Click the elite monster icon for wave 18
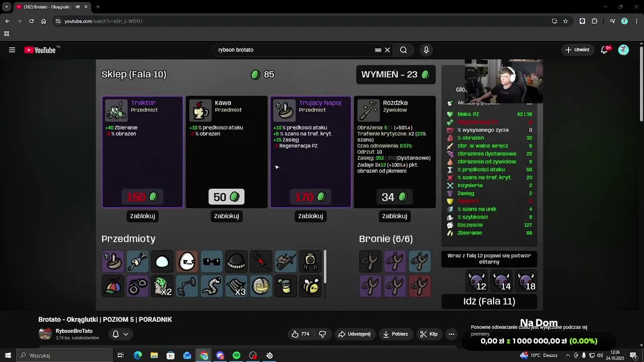This screenshot has height=362, width=644. click(526, 281)
